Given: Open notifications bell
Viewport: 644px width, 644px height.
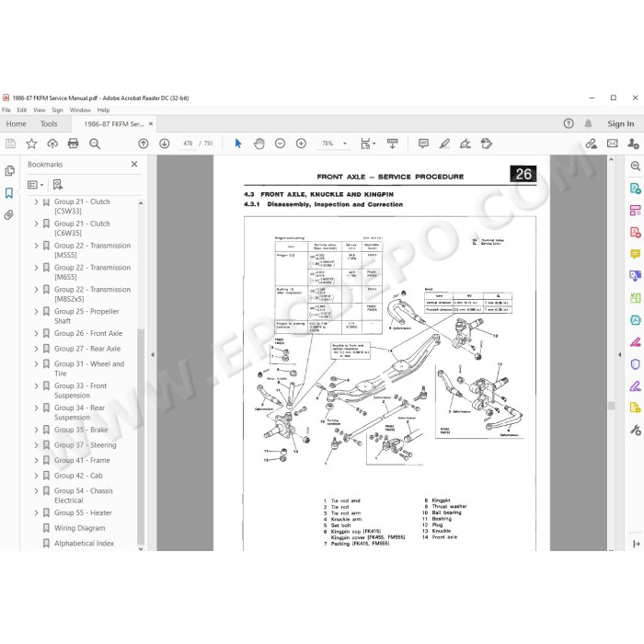Looking at the screenshot, I should point(588,123).
